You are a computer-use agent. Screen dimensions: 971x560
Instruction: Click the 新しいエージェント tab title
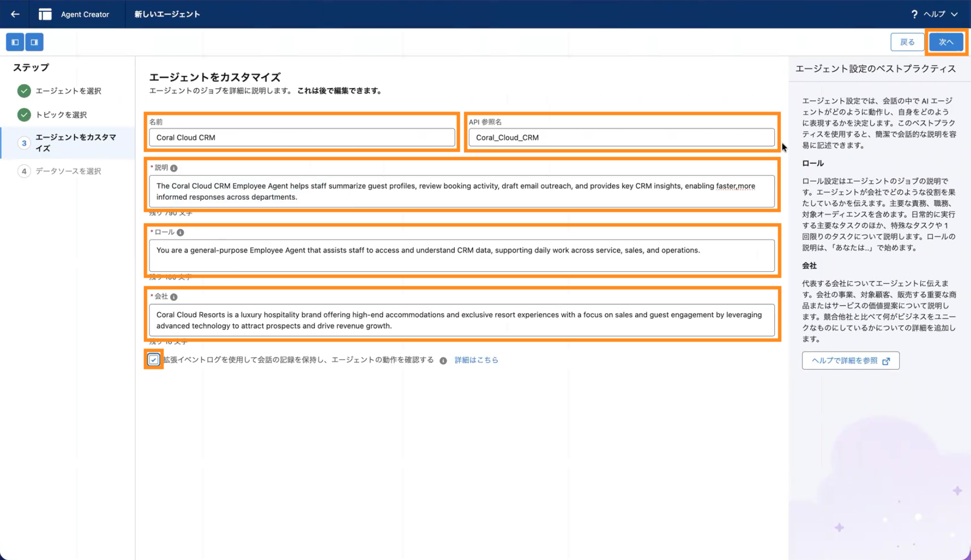click(167, 14)
